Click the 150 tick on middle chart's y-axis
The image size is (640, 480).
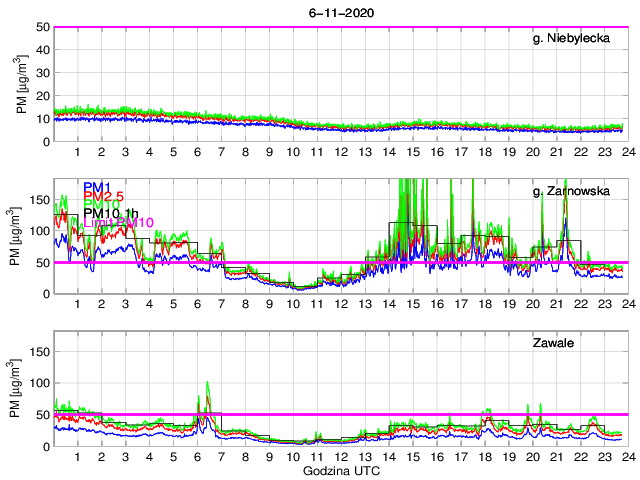(x=38, y=199)
